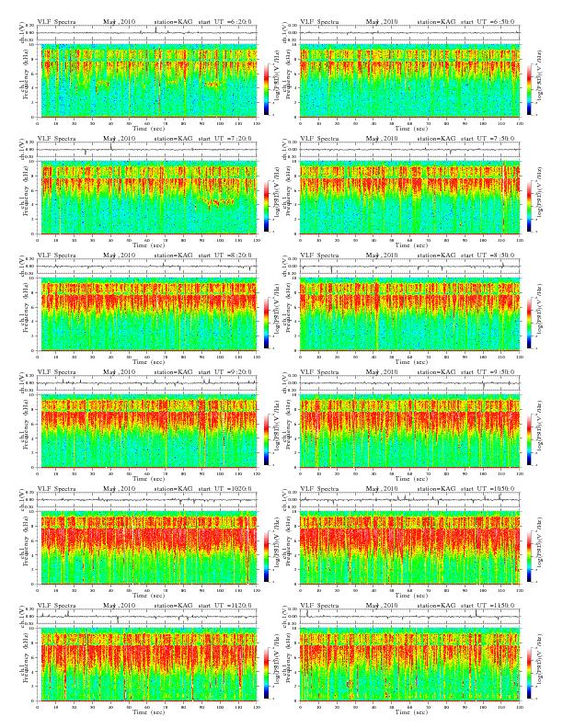Click the 'start UT =9:50:0' title text
The height and width of the screenshot is (728, 563).
click(x=488, y=372)
